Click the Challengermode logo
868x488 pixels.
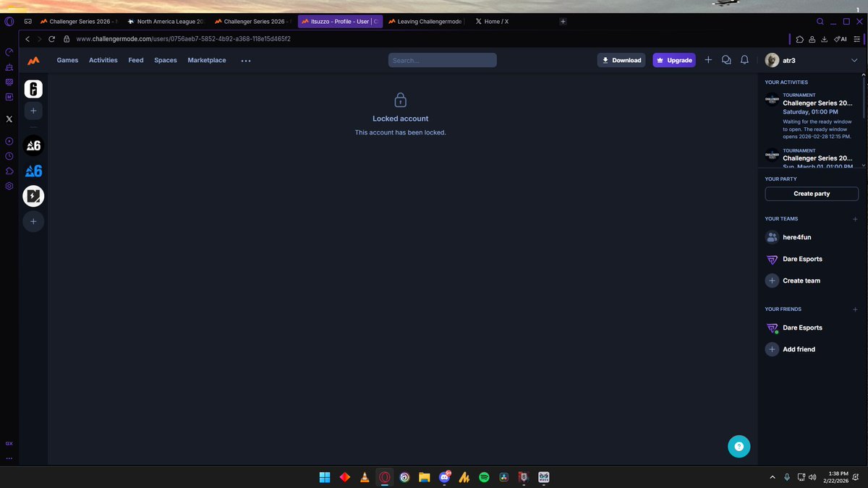point(33,61)
